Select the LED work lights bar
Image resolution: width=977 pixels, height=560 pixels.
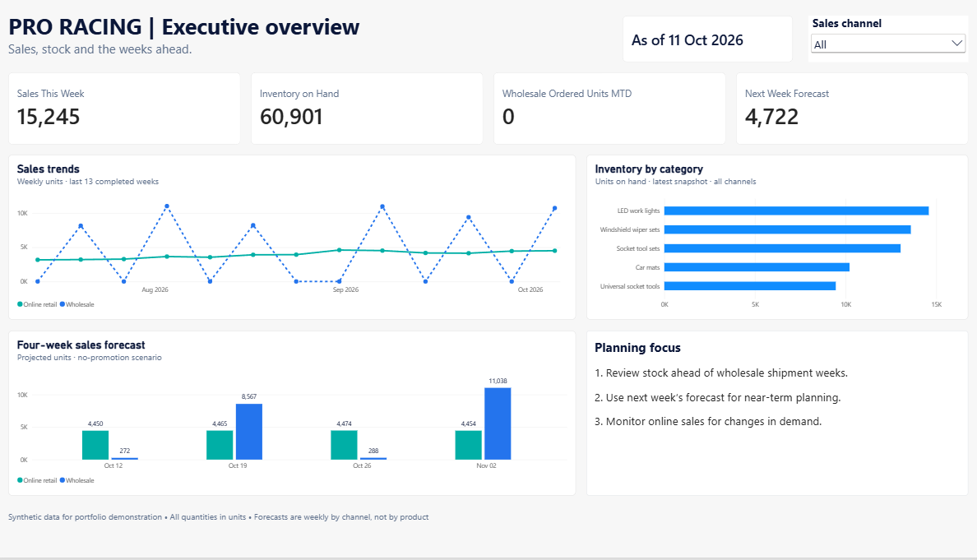point(796,211)
